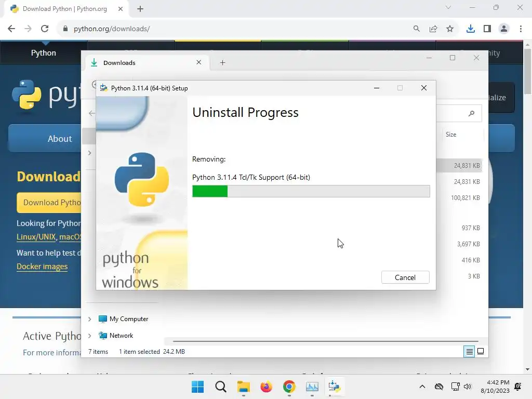
Task: Open volume control tray icon
Action: tap(468, 387)
